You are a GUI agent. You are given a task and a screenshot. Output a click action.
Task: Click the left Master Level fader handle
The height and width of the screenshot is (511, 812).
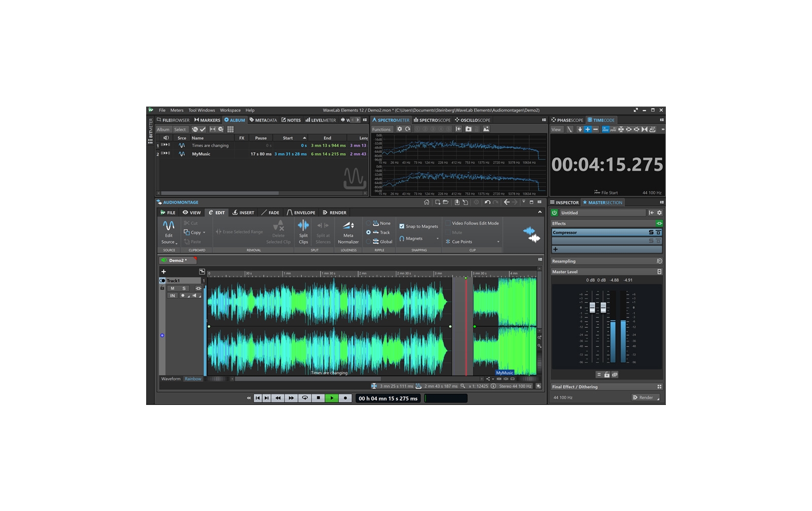(x=592, y=308)
